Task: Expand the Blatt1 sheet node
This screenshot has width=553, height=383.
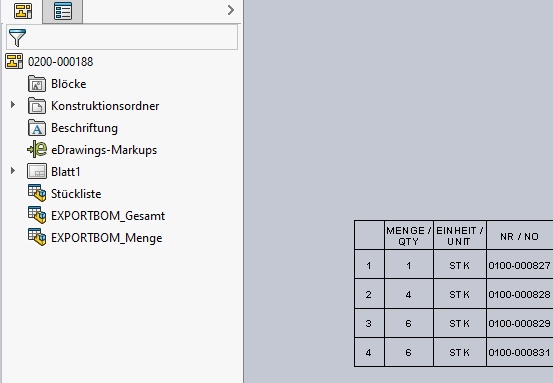Action: [x=13, y=171]
